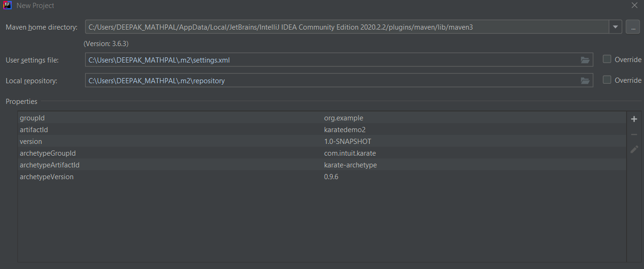
Task: Close the New Project dialog
Action: coord(634,5)
